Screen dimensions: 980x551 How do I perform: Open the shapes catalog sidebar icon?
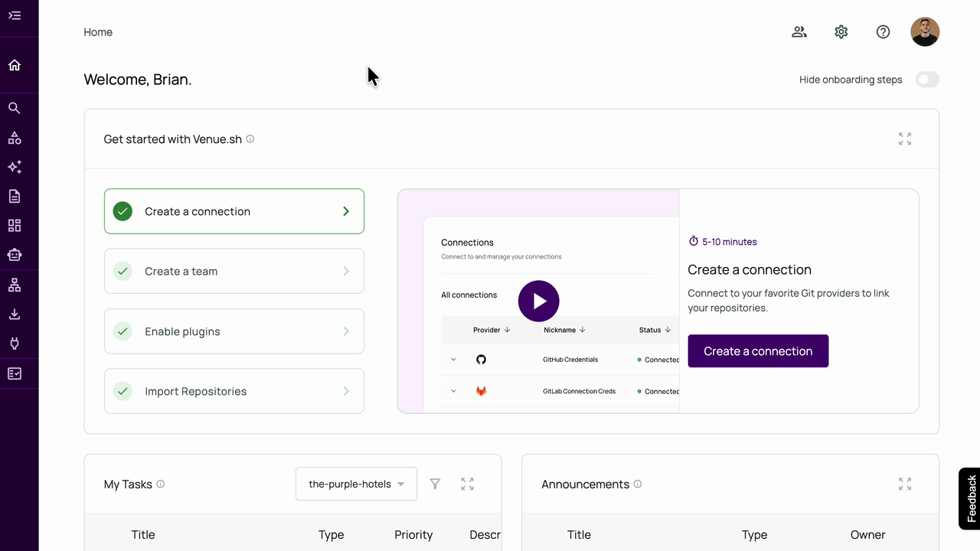point(15,138)
